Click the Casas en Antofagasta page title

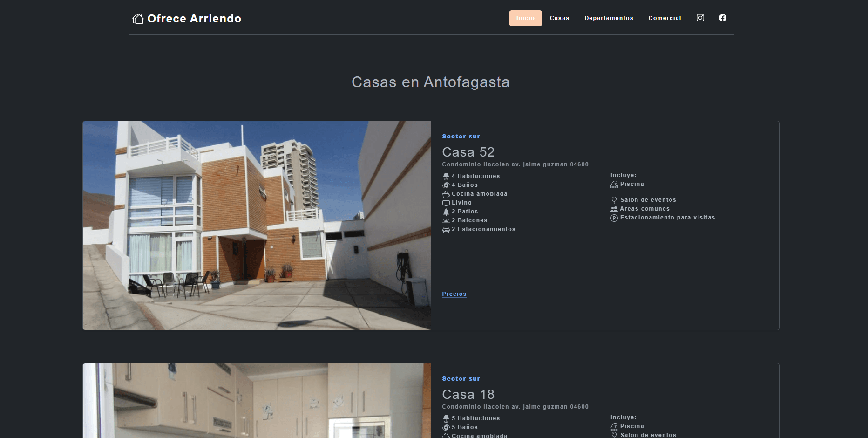tap(430, 82)
